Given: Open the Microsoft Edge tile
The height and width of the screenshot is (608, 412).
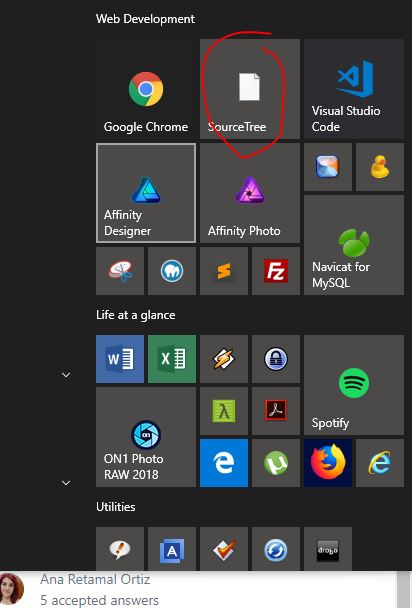Looking at the screenshot, I should pyautogui.click(x=224, y=463).
